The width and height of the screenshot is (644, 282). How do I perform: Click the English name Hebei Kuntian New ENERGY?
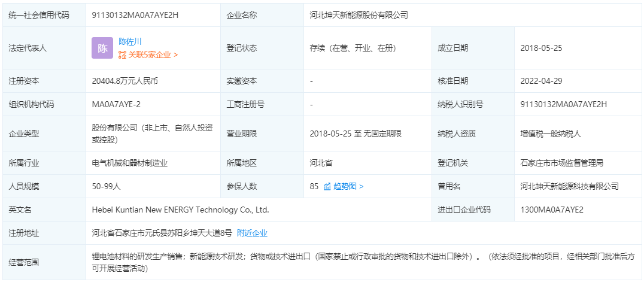point(180,210)
